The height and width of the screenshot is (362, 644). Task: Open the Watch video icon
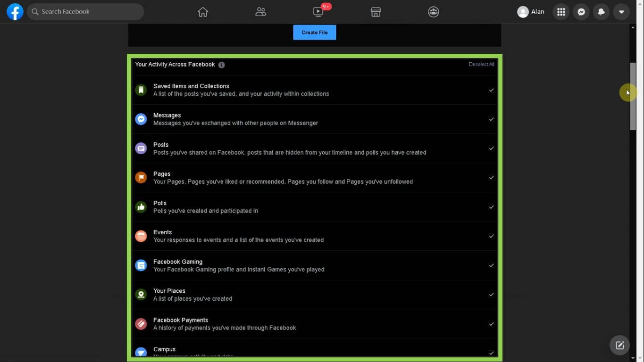point(318,12)
